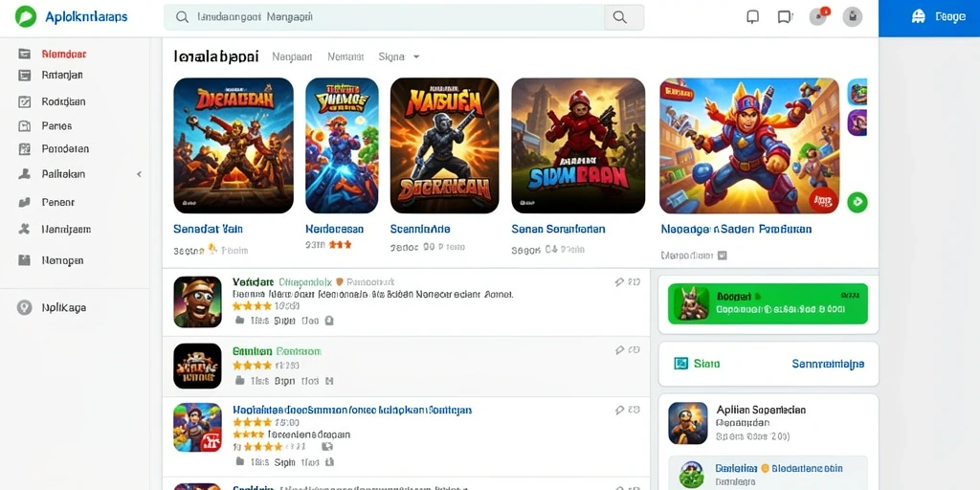Screen dimensions: 980x490
Task: Click the square device icon in header
Action: (x=753, y=17)
